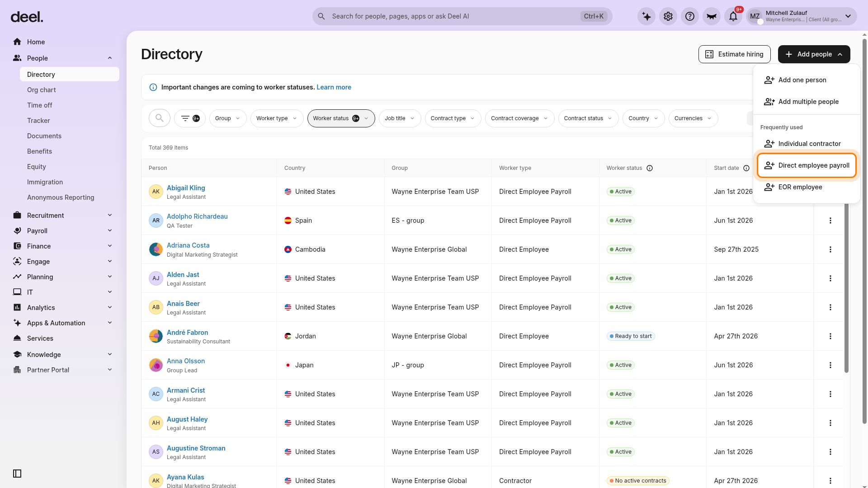Click the Add people button
The height and width of the screenshot is (488, 868).
pyautogui.click(x=814, y=54)
